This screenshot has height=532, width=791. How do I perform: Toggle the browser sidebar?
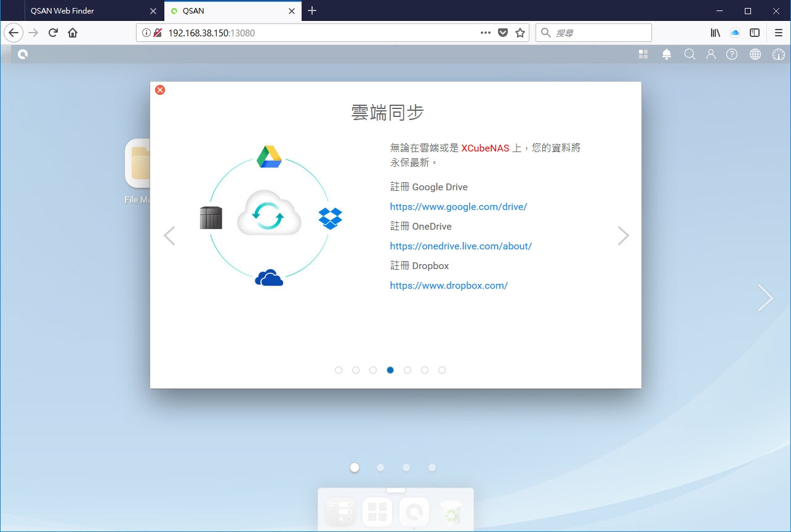coord(755,33)
